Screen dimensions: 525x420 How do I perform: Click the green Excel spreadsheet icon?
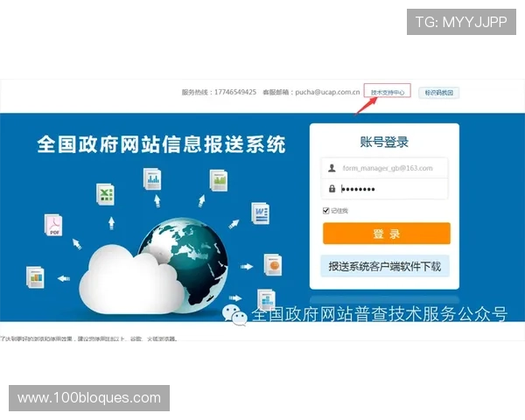point(106,194)
